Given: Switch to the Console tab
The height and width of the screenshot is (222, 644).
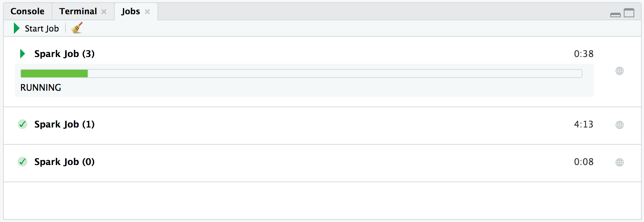Looking at the screenshot, I should [x=27, y=11].
